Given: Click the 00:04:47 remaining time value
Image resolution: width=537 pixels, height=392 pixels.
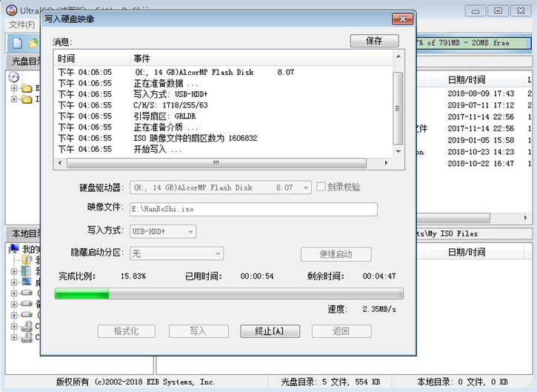Looking at the screenshot, I should [x=379, y=276].
